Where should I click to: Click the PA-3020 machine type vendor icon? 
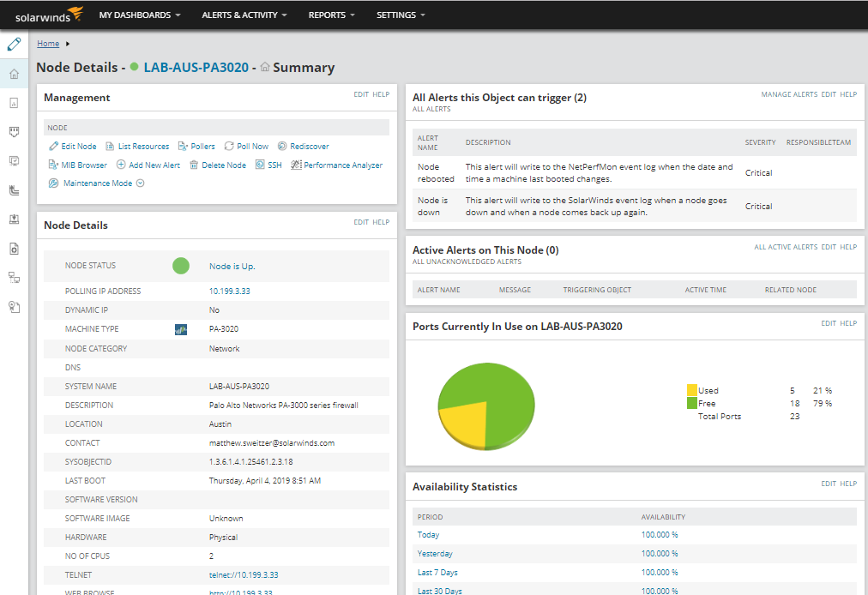pyautogui.click(x=180, y=329)
